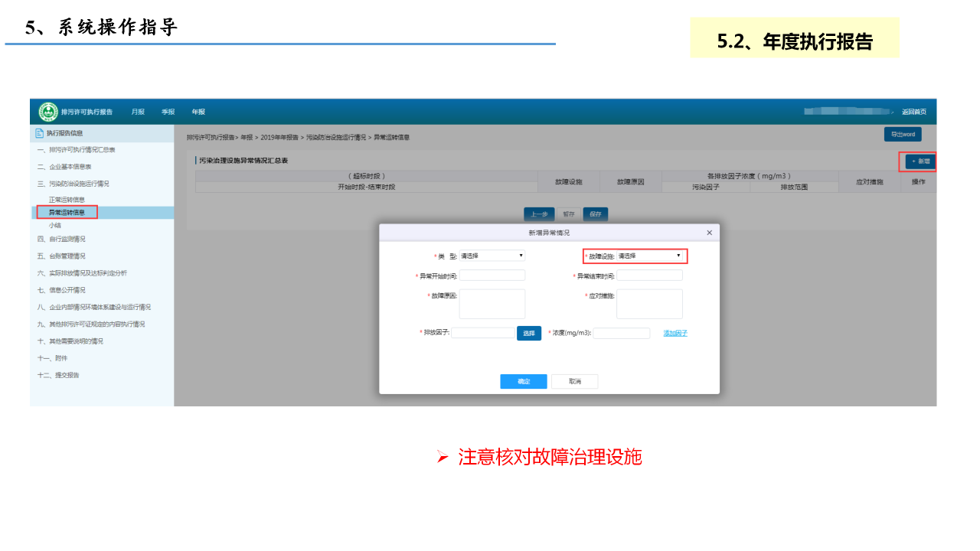
Task: Open the 类型 dropdown
Action: click(492, 256)
